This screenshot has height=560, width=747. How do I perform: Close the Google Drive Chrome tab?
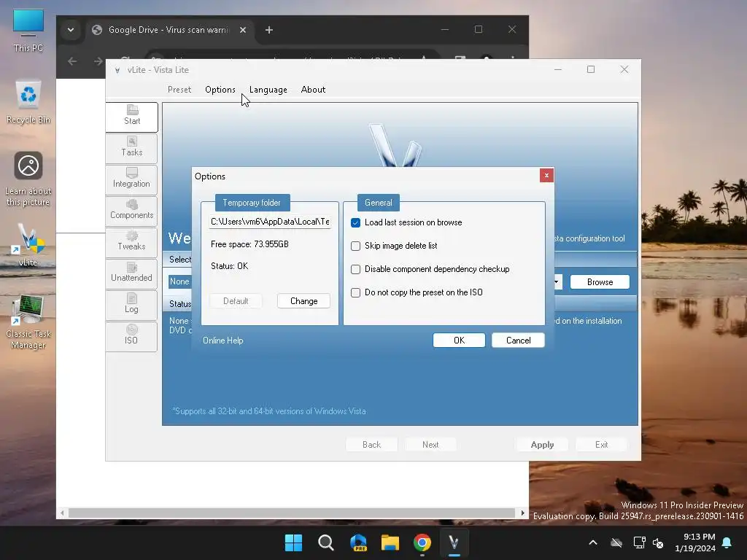pyautogui.click(x=243, y=30)
